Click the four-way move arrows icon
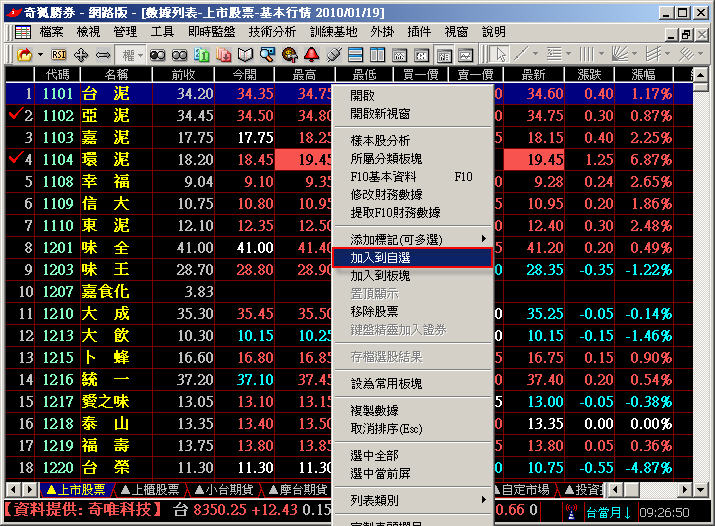The width and height of the screenshot is (715, 526). click(81, 54)
